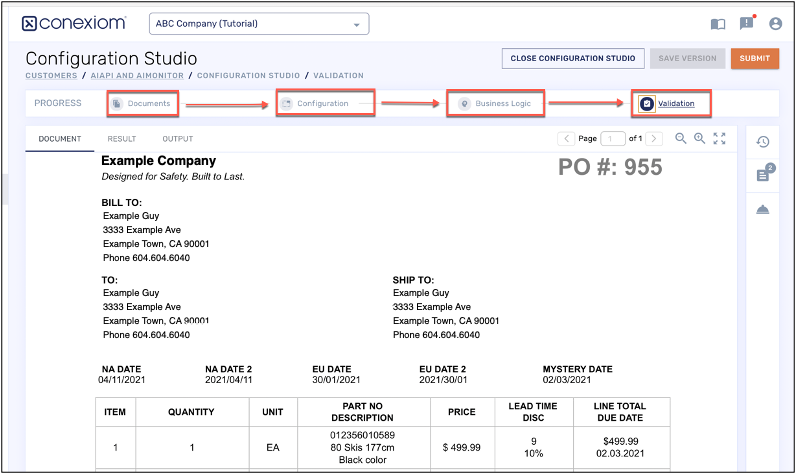Switch to the Output tab

click(177, 139)
